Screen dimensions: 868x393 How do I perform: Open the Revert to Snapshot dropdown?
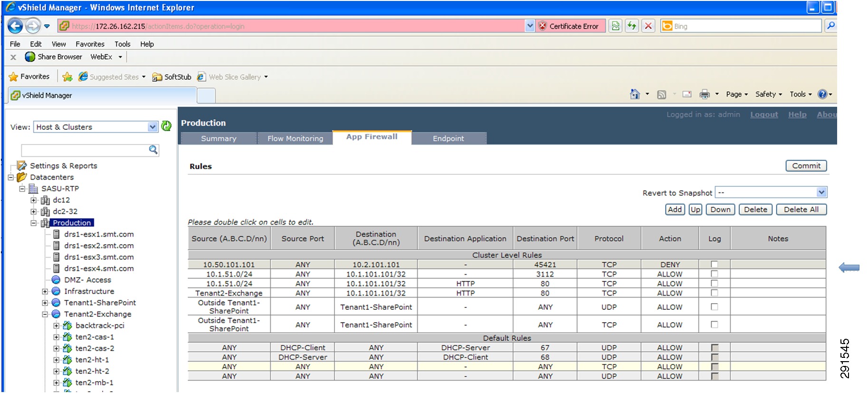point(822,192)
